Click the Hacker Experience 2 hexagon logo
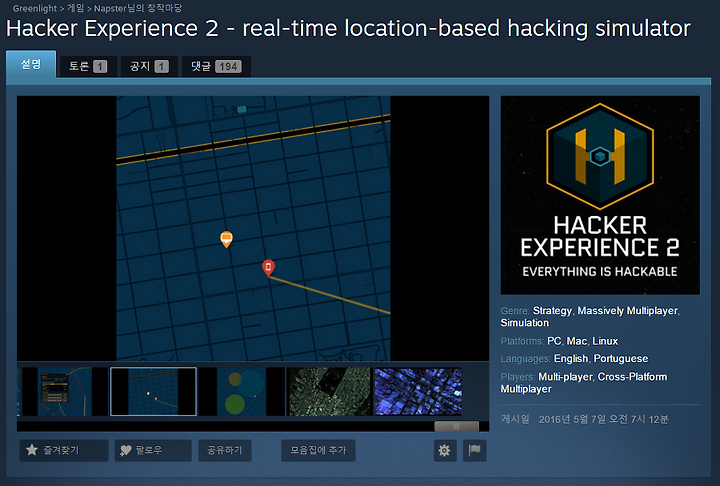720x486 pixels. pyautogui.click(x=600, y=157)
